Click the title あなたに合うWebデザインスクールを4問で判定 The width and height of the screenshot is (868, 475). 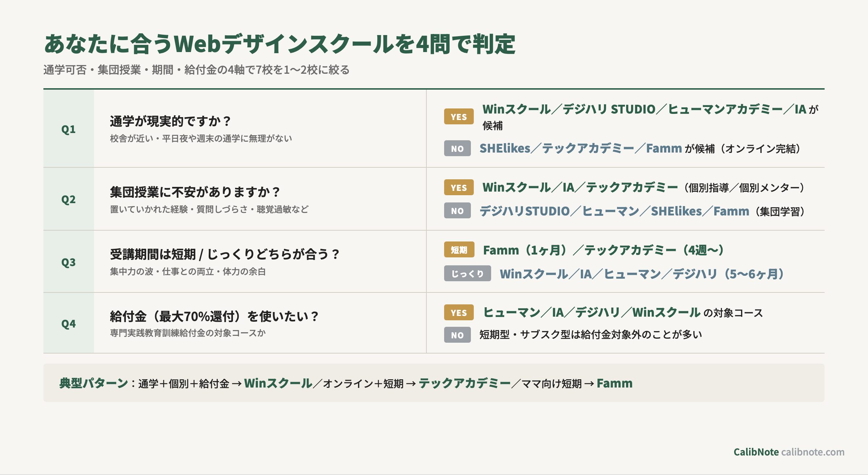click(x=280, y=44)
